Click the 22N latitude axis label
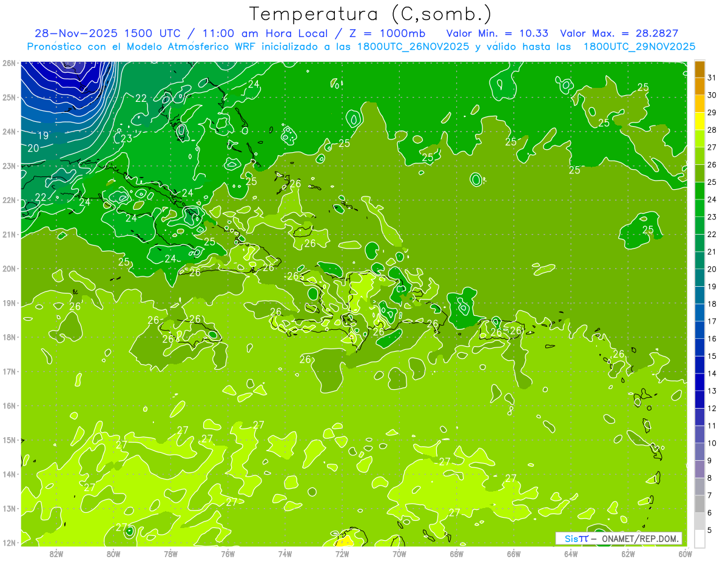The width and height of the screenshot is (728, 562). (x=9, y=200)
